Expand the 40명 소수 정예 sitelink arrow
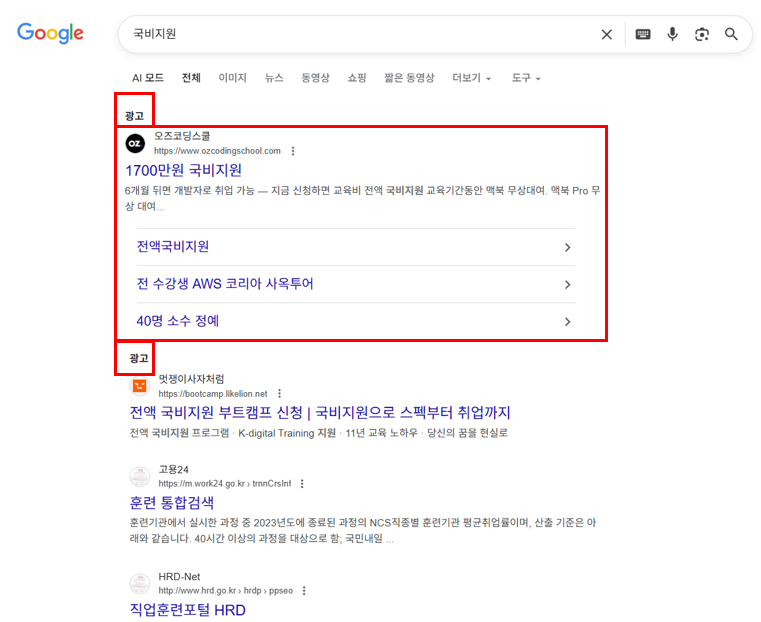The width and height of the screenshot is (761, 622). click(567, 322)
